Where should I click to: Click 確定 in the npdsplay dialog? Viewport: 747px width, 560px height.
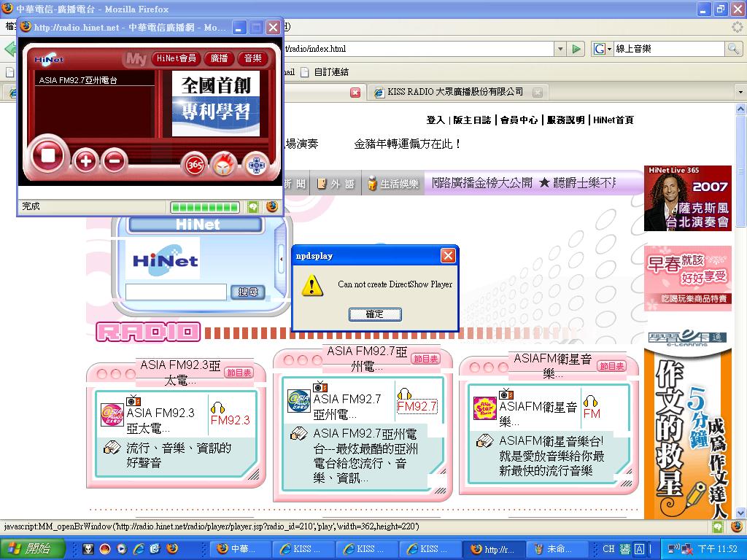click(x=375, y=314)
